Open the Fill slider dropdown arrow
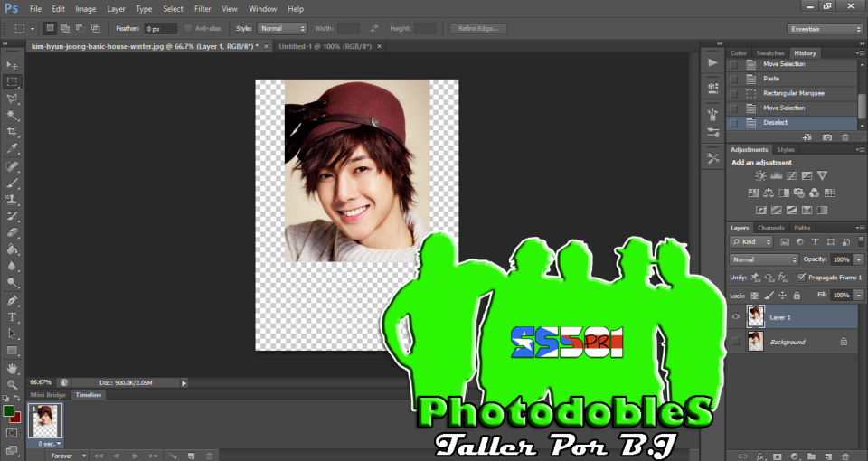The height and width of the screenshot is (461, 868). [859, 296]
